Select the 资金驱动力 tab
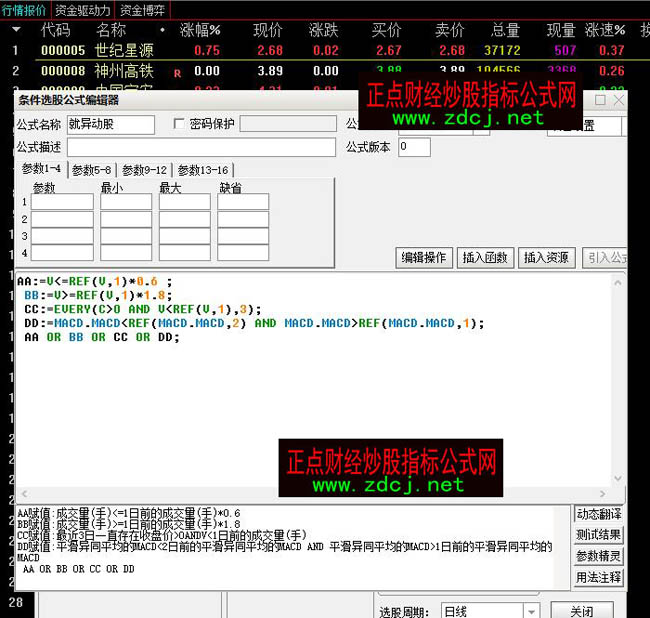The image size is (650, 618). coord(82,10)
